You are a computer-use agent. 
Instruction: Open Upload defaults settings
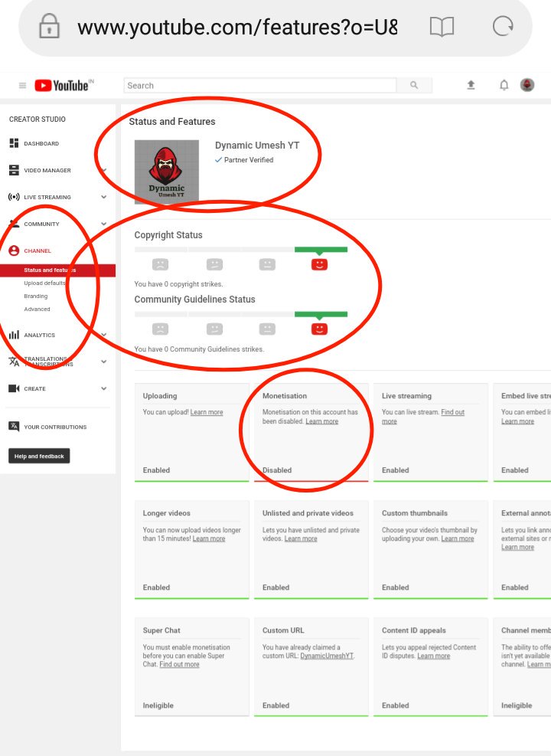point(45,283)
